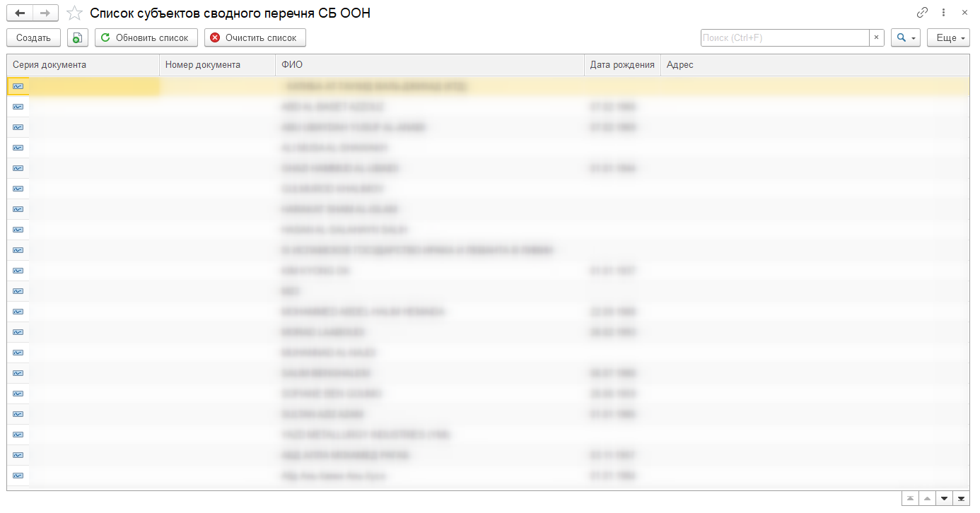This screenshot has width=980, height=513.
Task: Click Очистить список to clear the list
Action: click(255, 37)
